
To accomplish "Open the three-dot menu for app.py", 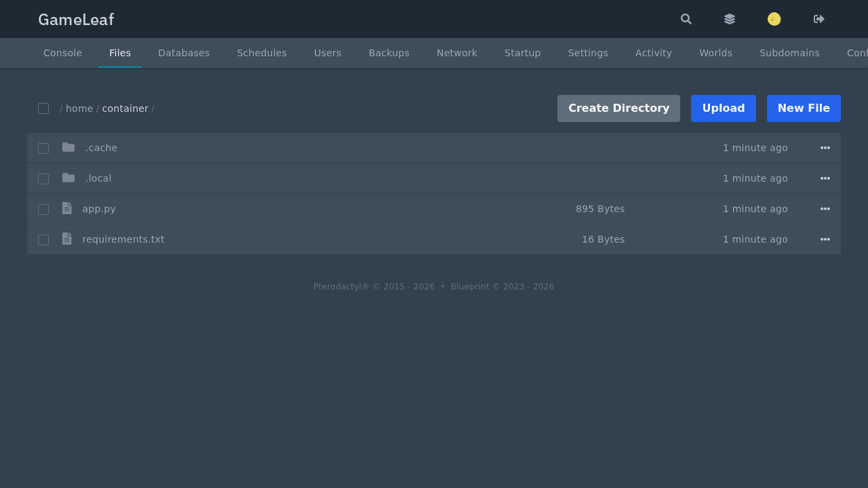I will (x=825, y=209).
